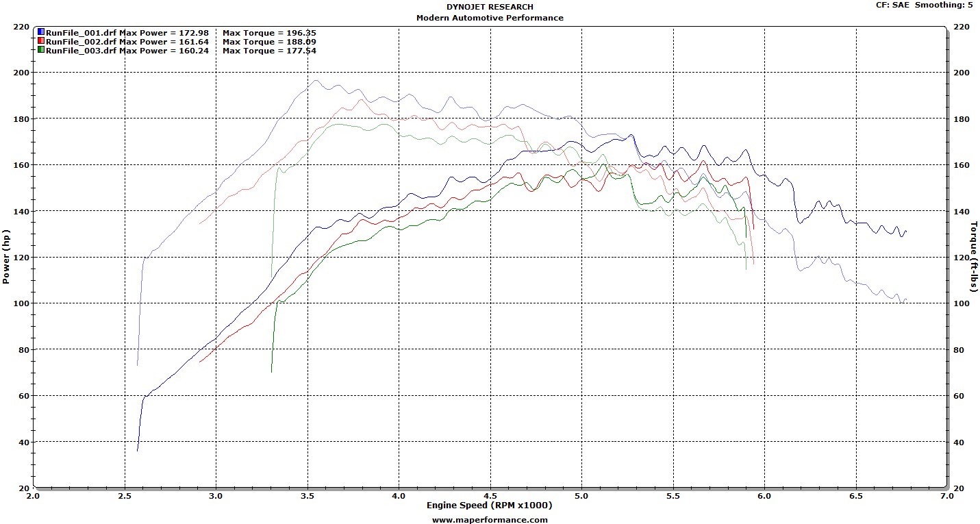Viewport: 980px width, 524px height.
Task: Click the 7.0 tick on the RPM axis
Action: 946,495
